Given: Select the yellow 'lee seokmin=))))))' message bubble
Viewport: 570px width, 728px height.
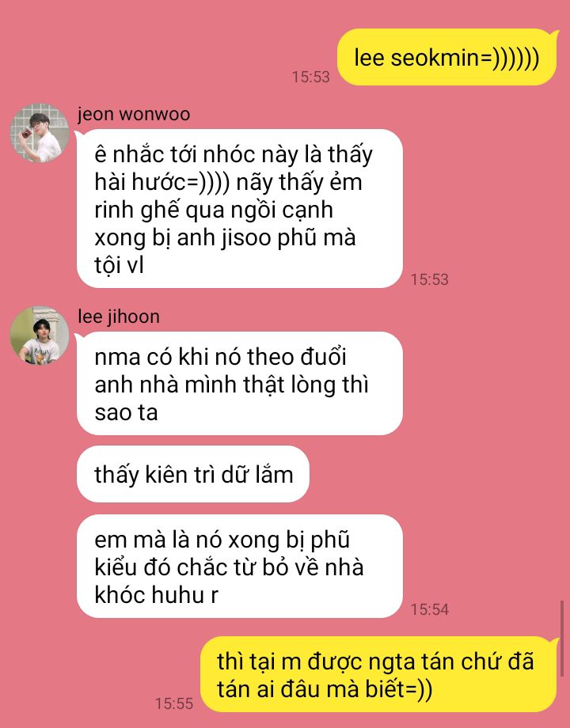Looking at the screenshot, I should pos(446,57).
